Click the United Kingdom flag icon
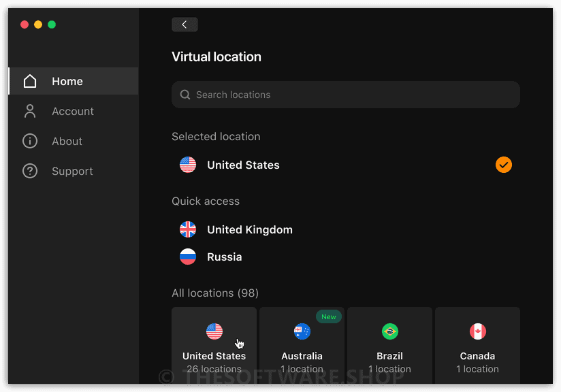Screen dimensions: 561x392 [x=188, y=229]
